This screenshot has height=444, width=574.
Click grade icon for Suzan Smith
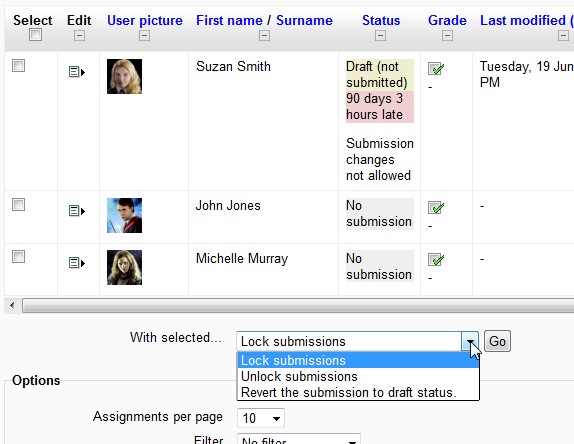436,68
